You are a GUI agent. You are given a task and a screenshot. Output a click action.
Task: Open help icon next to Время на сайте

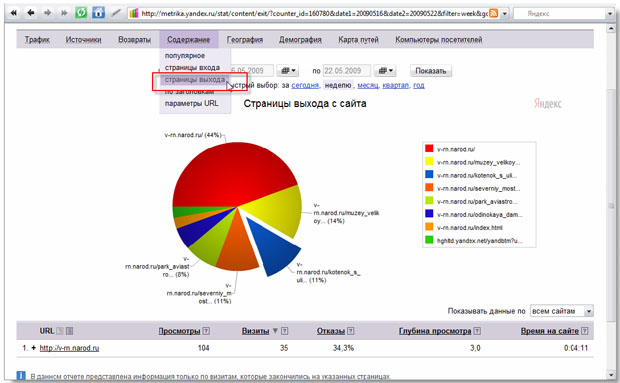pyautogui.click(x=585, y=331)
